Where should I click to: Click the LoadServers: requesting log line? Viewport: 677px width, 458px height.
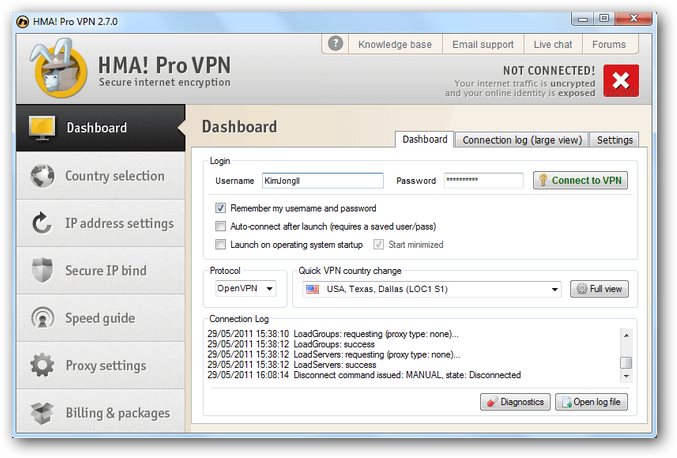tap(334, 354)
